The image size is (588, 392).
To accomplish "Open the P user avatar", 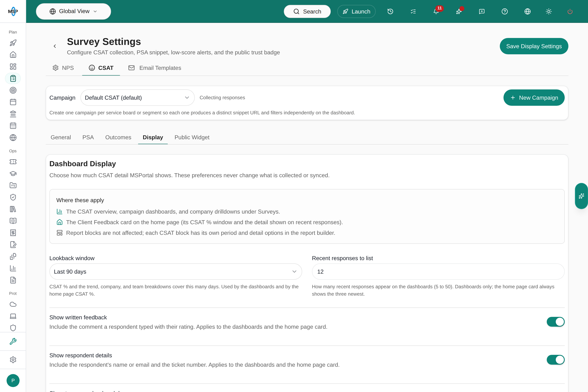I will pyautogui.click(x=13, y=381).
